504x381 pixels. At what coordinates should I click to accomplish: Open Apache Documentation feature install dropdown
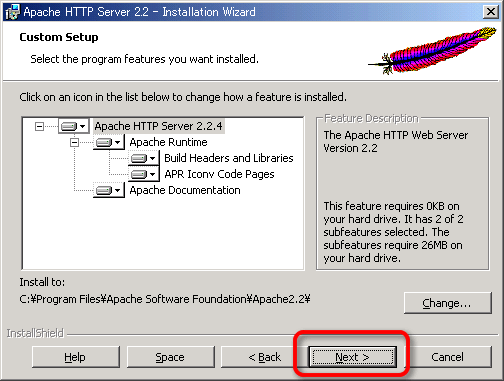point(109,190)
